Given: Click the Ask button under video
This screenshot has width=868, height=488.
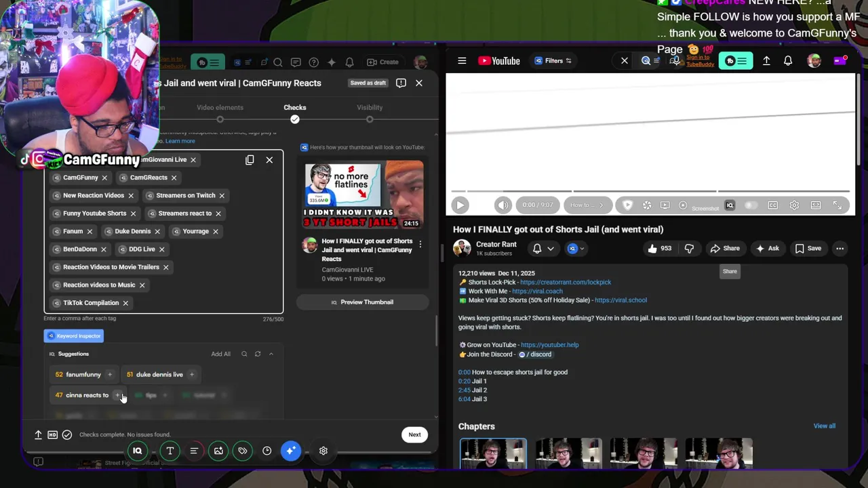Looking at the screenshot, I should [x=768, y=249].
